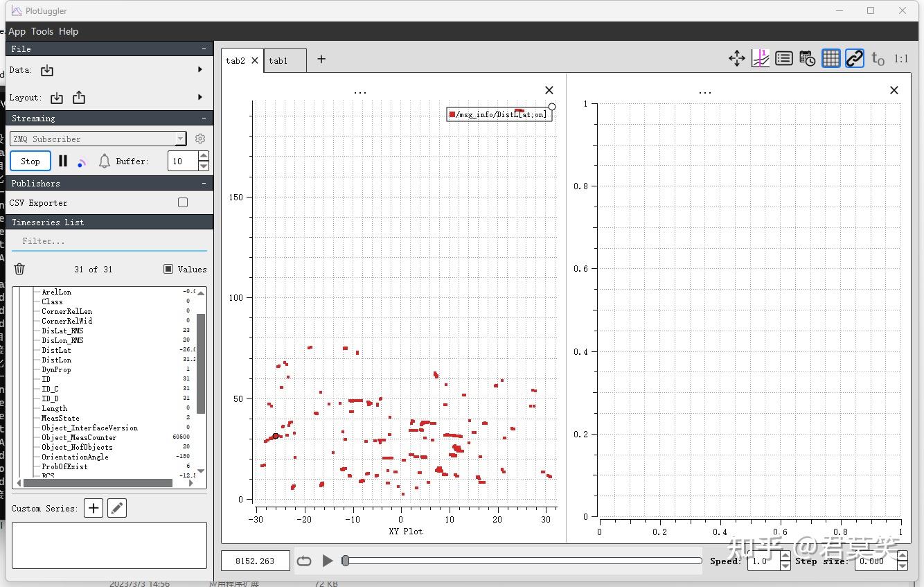Collapse the Streaming section
The image size is (924, 587).
coord(204,119)
